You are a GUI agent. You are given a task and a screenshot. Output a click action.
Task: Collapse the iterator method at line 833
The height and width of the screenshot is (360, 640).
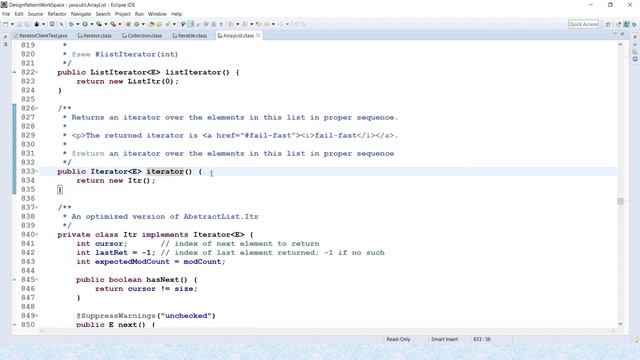point(37,172)
